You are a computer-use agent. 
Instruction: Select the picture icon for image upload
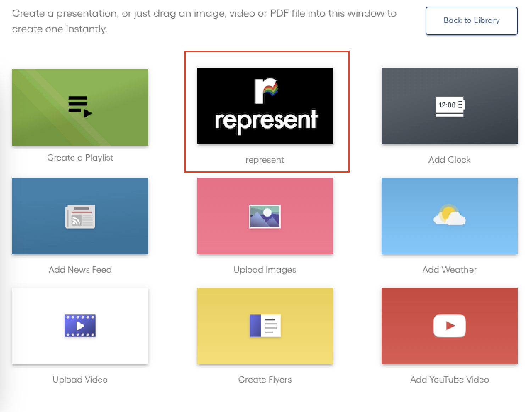[265, 216]
